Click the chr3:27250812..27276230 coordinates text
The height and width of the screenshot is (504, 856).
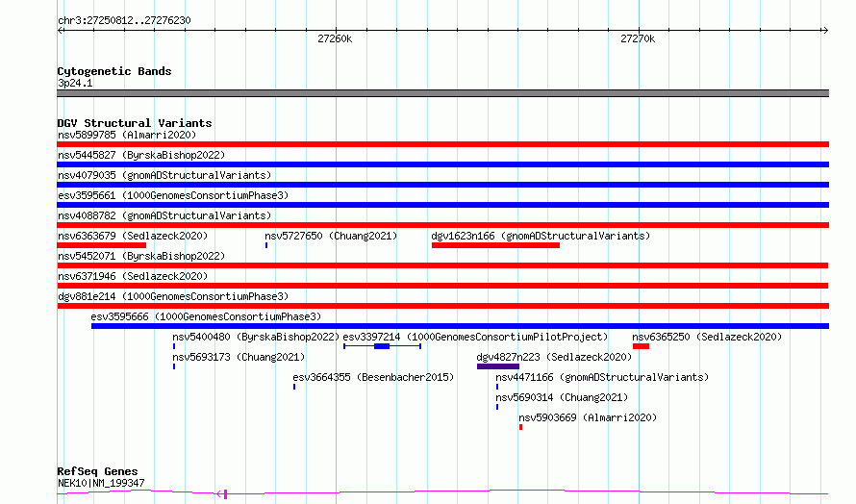pyautogui.click(x=124, y=21)
